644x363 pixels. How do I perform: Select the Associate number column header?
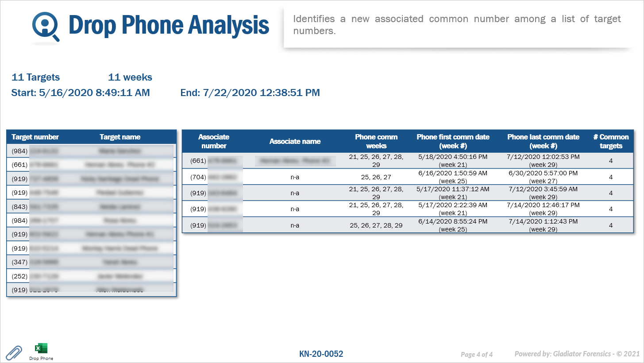point(214,141)
